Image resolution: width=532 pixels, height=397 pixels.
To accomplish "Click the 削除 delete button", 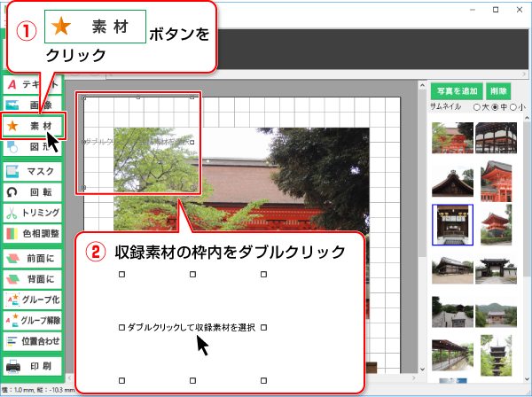I will point(498,90).
